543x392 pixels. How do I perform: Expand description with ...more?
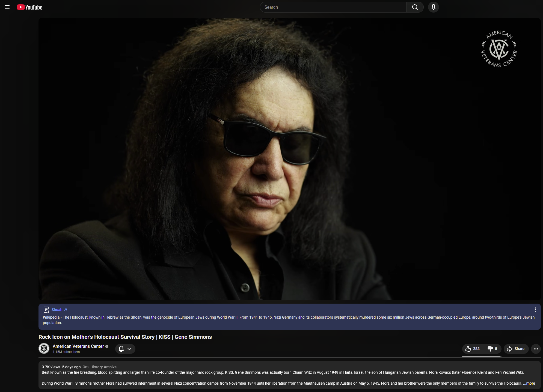click(x=529, y=383)
